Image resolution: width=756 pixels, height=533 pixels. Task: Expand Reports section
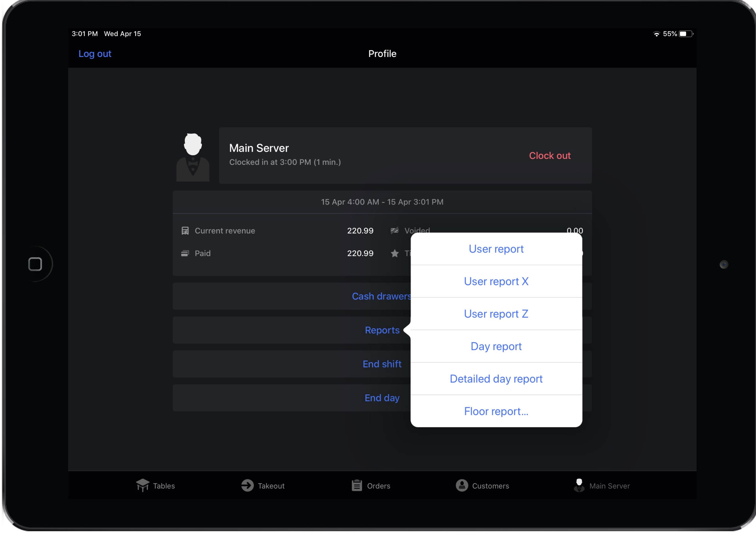[382, 329]
